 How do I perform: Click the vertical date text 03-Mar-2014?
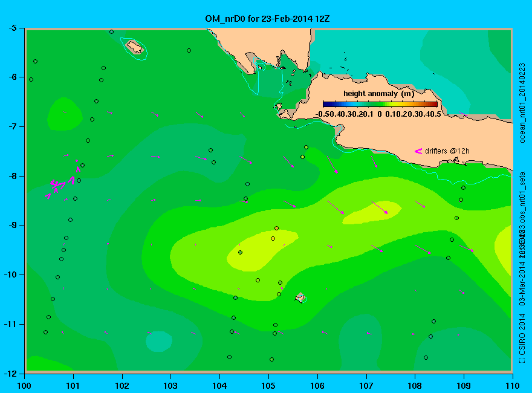(x=522, y=283)
